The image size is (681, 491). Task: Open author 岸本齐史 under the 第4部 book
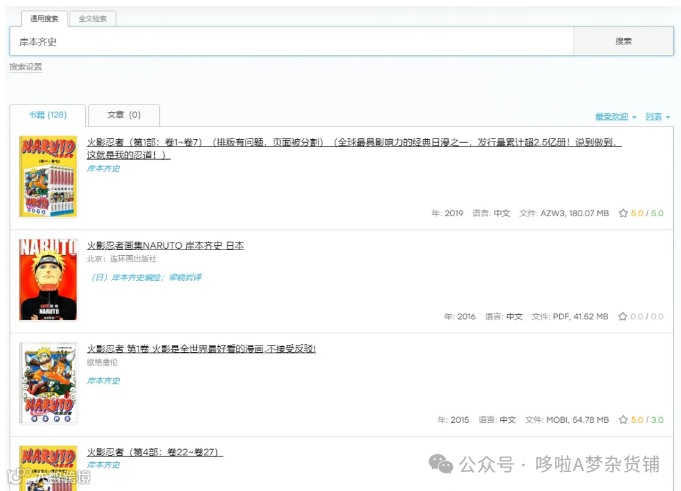(x=103, y=465)
